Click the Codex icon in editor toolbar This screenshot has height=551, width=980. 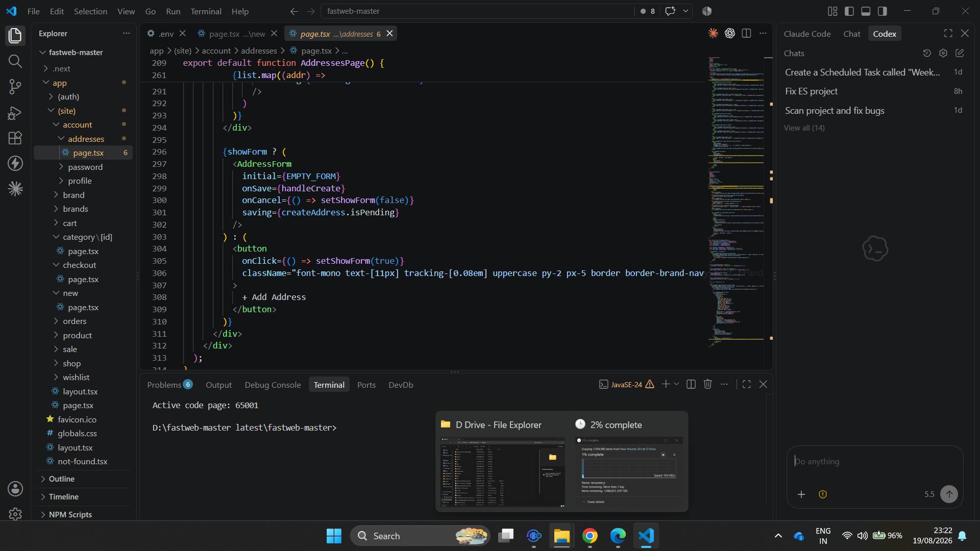tap(730, 34)
